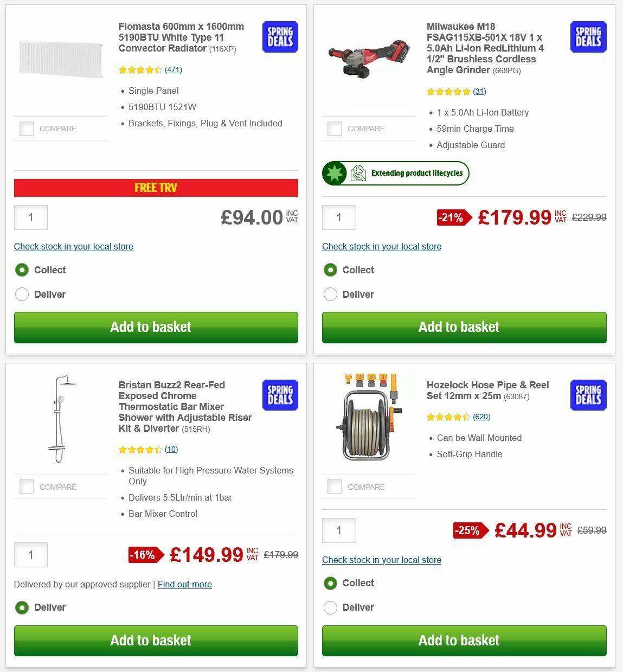This screenshot has width=623, height=672.
Task: Select Collect for the Hozelock hose reel
Action: tap(330, 583)
